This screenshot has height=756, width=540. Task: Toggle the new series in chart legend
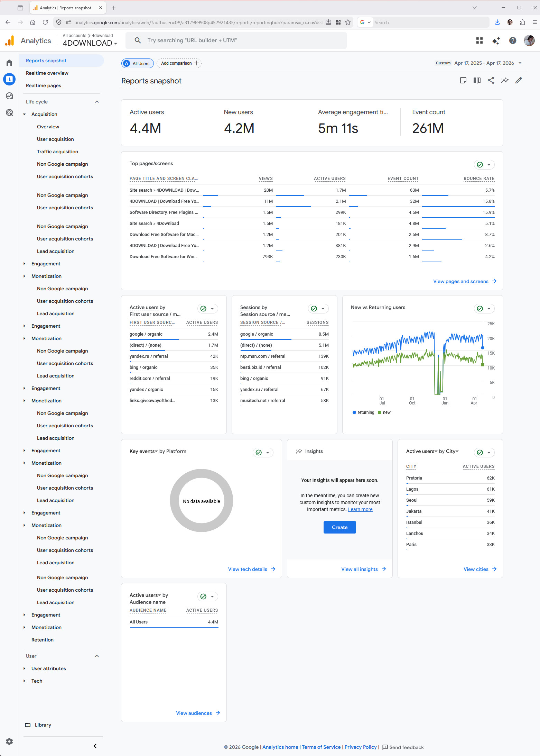384,412
